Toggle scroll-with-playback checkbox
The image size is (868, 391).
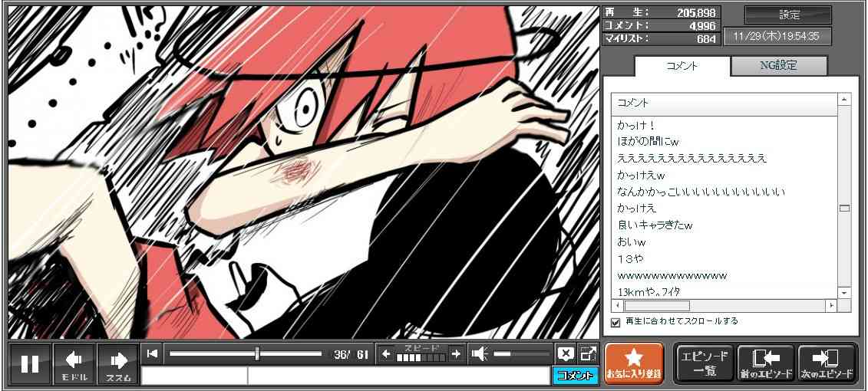(x=615, y=322)
